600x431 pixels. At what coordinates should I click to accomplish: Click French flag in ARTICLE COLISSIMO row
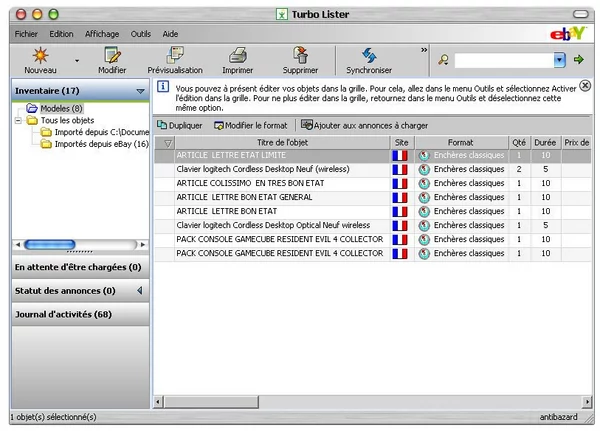400,184
